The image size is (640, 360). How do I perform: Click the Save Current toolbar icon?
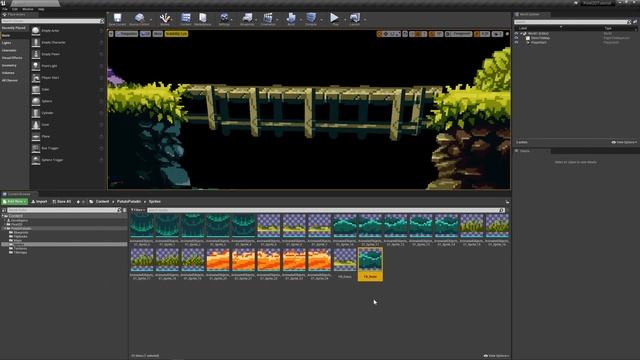tap(118, 19)
